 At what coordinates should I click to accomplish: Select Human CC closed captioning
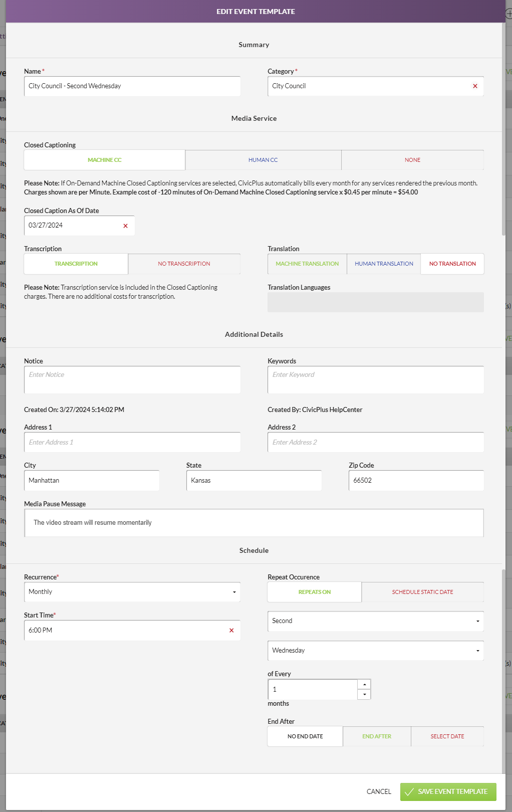pos(263,160)
